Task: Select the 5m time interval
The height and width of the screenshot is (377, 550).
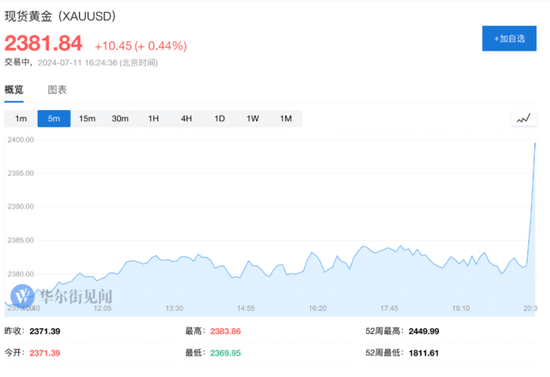Action: (x=54, y=119)
